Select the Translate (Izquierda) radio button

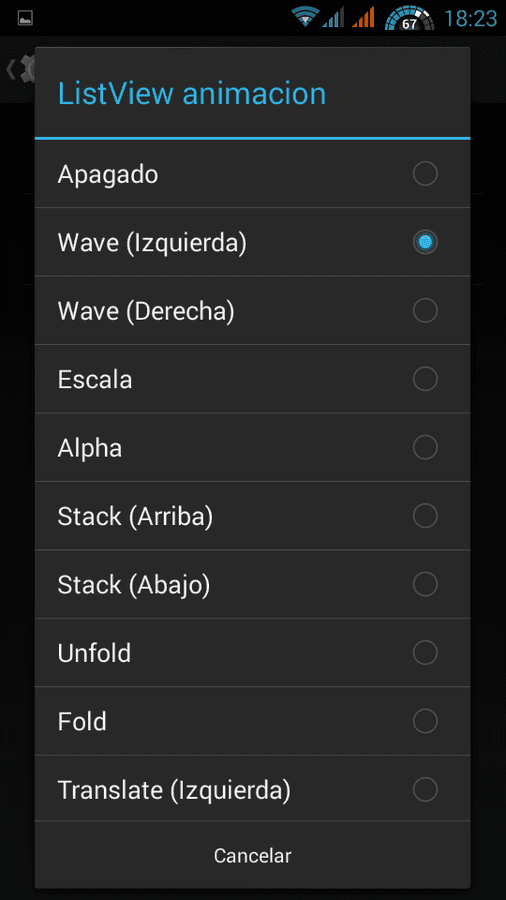425,790
